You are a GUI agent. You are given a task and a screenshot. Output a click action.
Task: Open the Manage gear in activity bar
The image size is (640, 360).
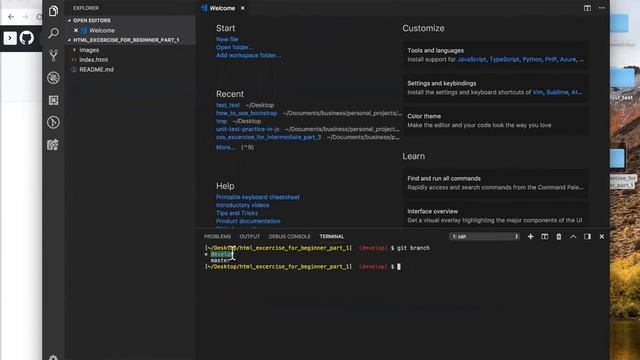(x=53, y=357)
